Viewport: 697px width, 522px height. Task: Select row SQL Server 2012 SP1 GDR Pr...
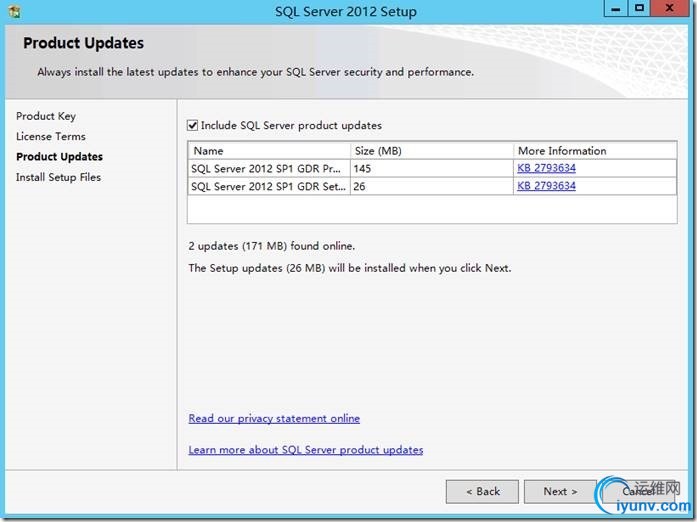click(432, 169)
